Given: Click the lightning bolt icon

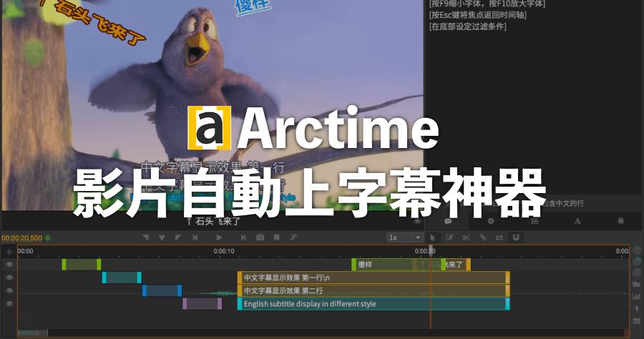Looking at the screenshot, I should pos(637,309).
